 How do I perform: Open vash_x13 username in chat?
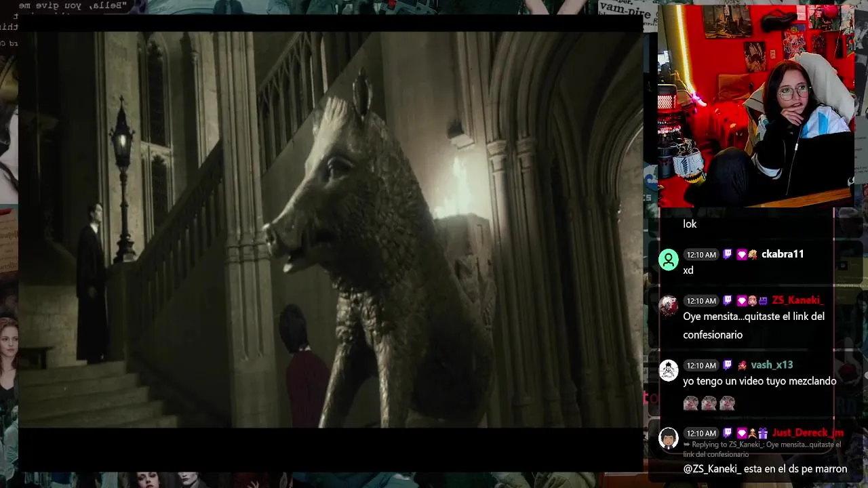(772, 365)
